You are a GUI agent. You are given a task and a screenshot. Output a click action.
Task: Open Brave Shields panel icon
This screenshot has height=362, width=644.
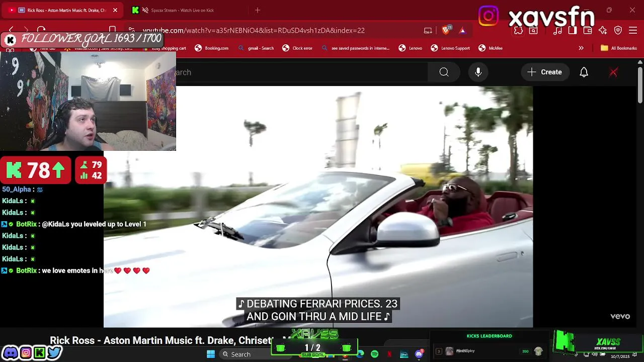pyautogui.click(x=446, y=30)
